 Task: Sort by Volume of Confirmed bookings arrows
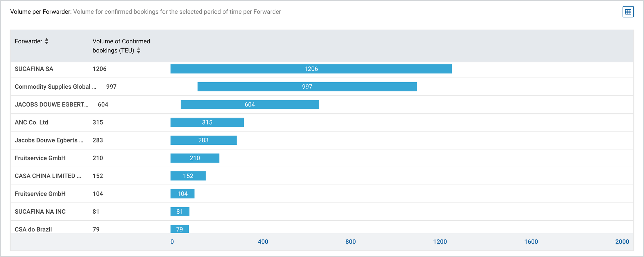(x=139, y=50)
